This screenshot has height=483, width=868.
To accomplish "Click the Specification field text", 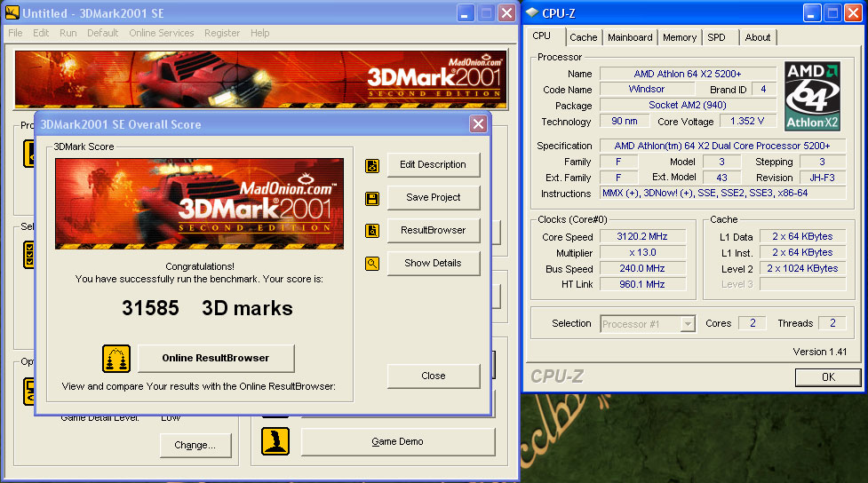I will (722, 146).
